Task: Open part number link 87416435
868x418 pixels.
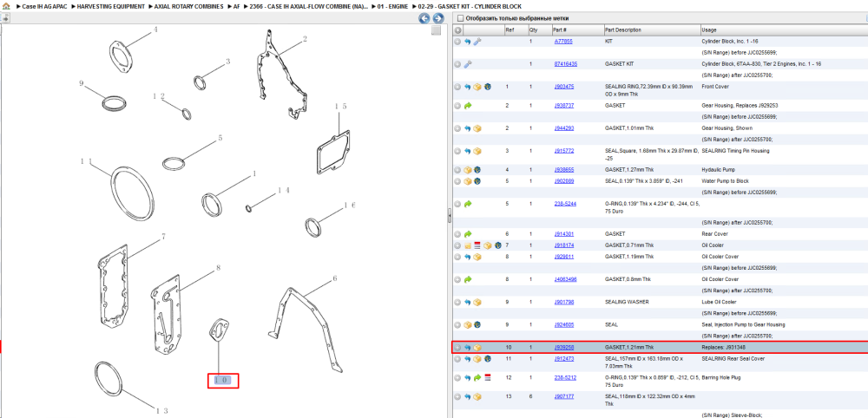Action: tap(566, 64)
